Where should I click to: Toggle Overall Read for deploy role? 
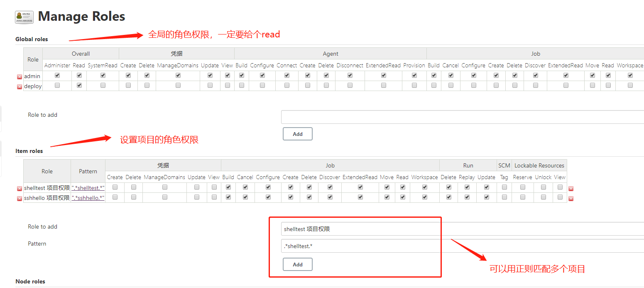[79, 85]
